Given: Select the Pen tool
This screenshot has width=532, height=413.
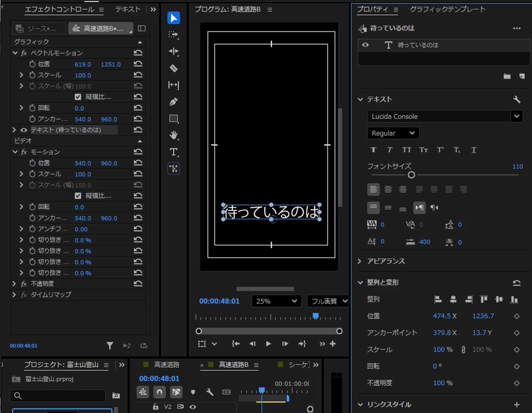Looking at the screenshot, I should click(x=173, y=101).
